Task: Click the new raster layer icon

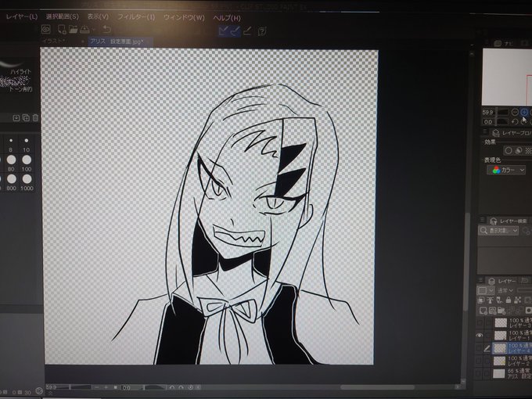Action: 483,311
